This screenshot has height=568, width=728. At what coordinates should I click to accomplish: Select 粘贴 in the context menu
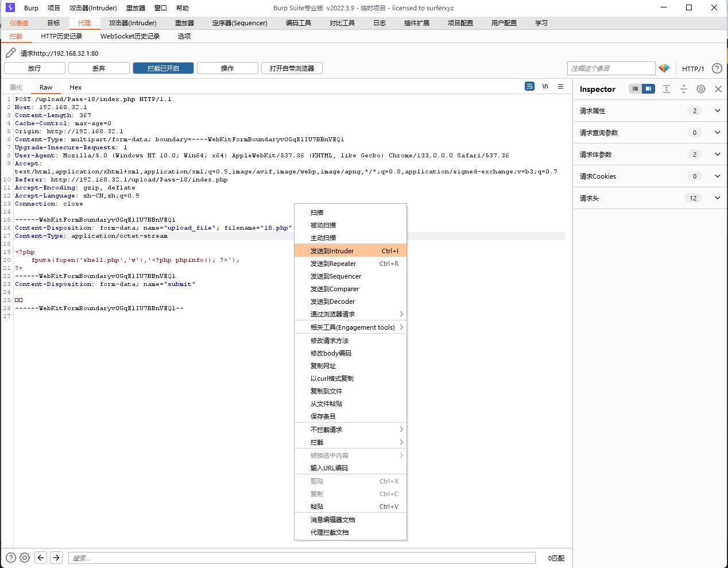pyautogui.click(x=350, y=507)
